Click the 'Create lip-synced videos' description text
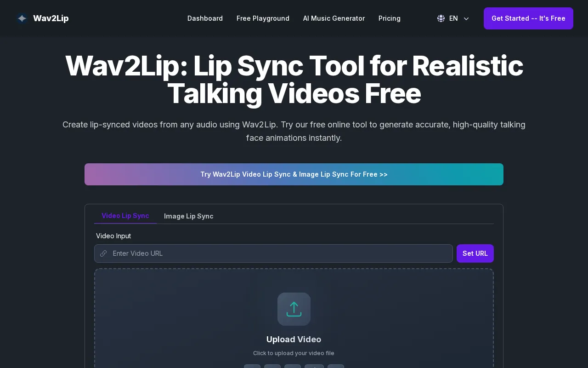The height and width of the screenshot is (368, 588). coord(294,131)
